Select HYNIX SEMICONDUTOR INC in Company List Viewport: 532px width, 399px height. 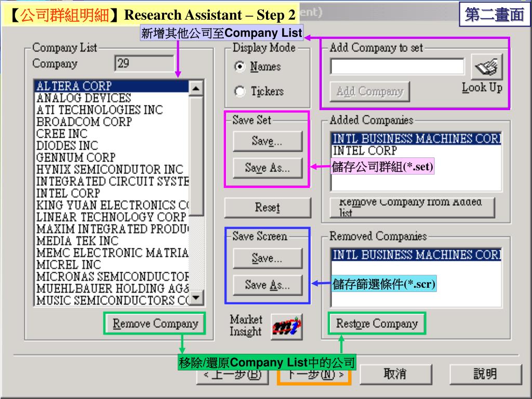tap(112, 169)
